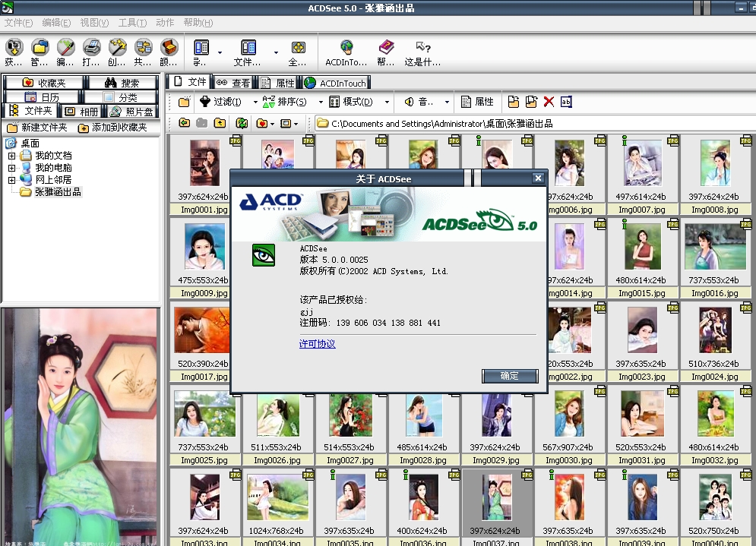Open the 编辑 menu
756x546 pixels.
pyautogui.click(x=56, y=23)
